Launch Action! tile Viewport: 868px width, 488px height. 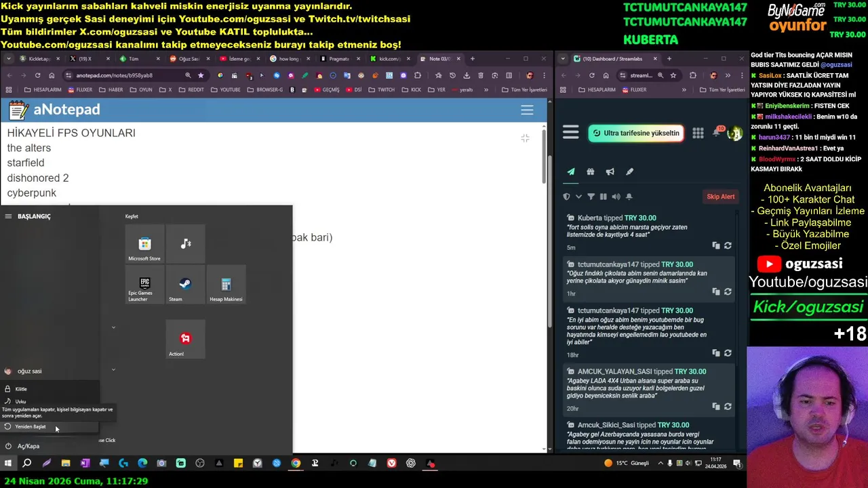[185, 339]
